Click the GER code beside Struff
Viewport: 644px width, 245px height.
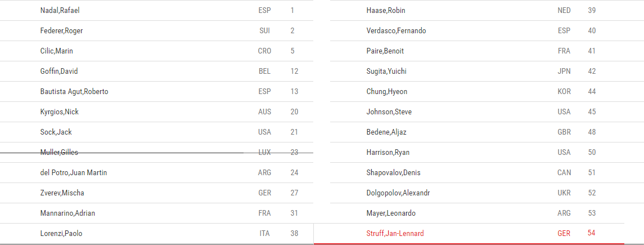pyautogui.click(x=564, y=234)
